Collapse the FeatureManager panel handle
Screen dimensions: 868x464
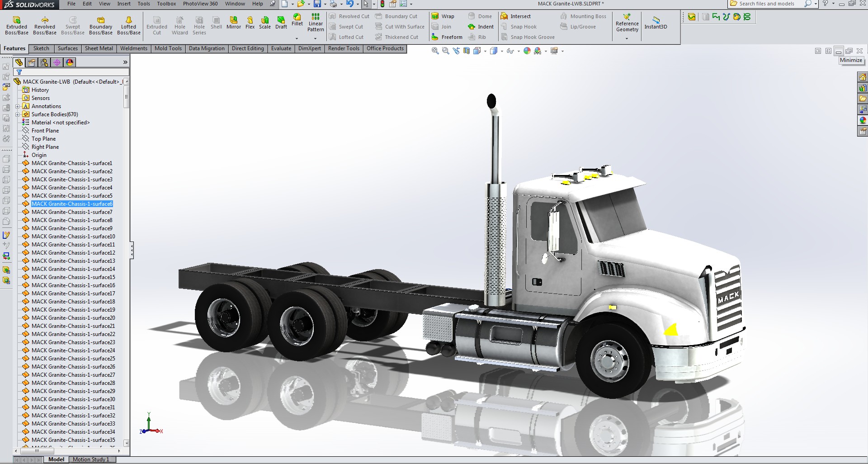tap(132, 250)
